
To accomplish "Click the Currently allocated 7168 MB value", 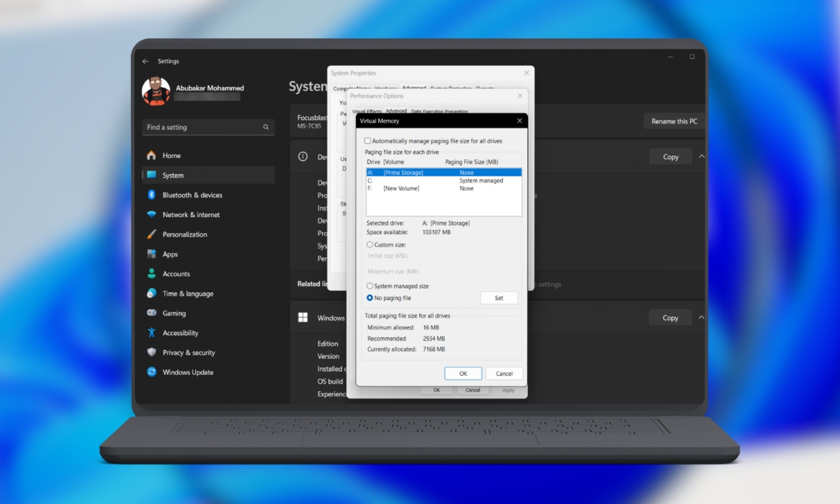I will (x=434, y=349).
